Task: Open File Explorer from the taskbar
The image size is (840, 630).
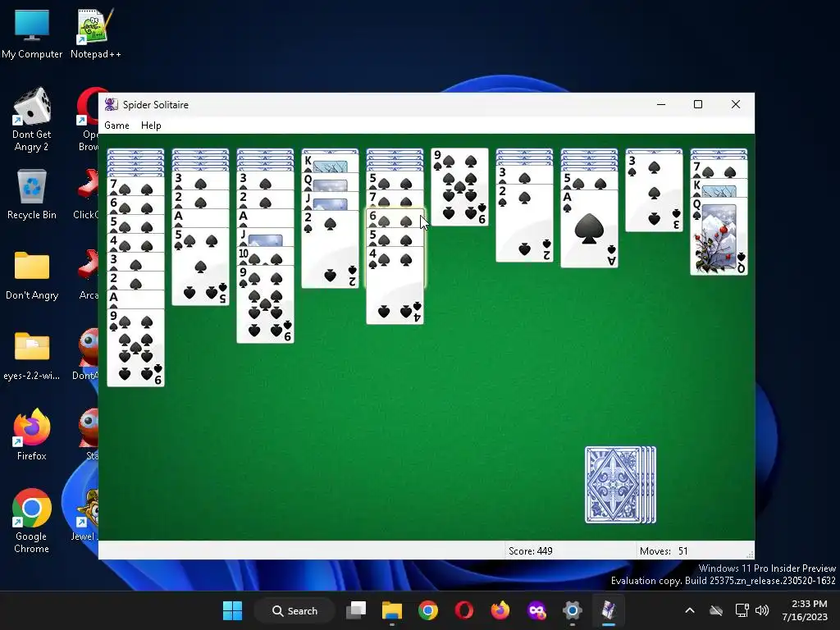Action: (392, 610)
